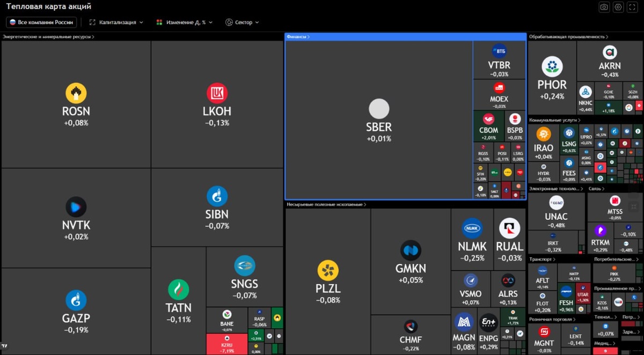The height and width of the screenshot is (355, 644).
Task: Click the SNGS Surgutneftegas logo
Action: (x=245, y=266)
